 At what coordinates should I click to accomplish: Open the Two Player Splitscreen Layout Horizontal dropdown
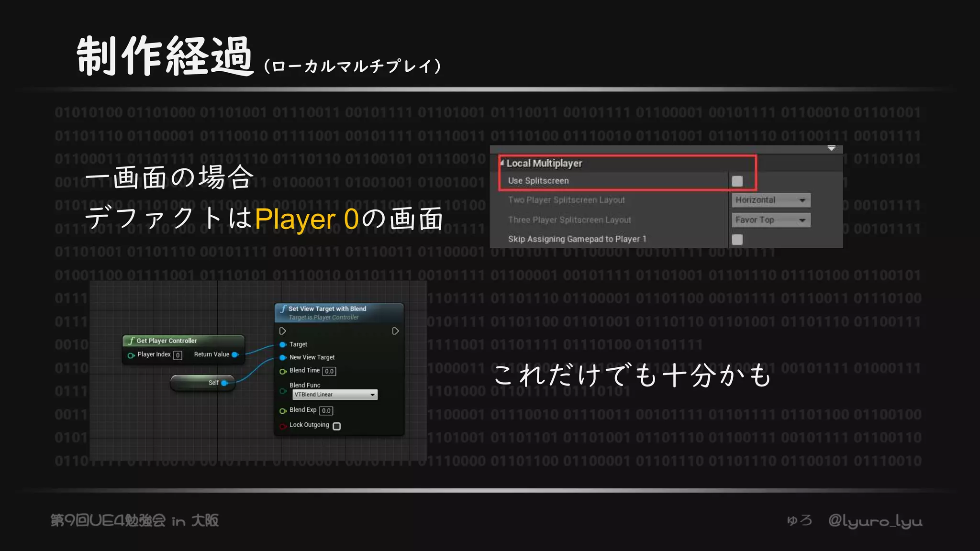tap(771, 200)
